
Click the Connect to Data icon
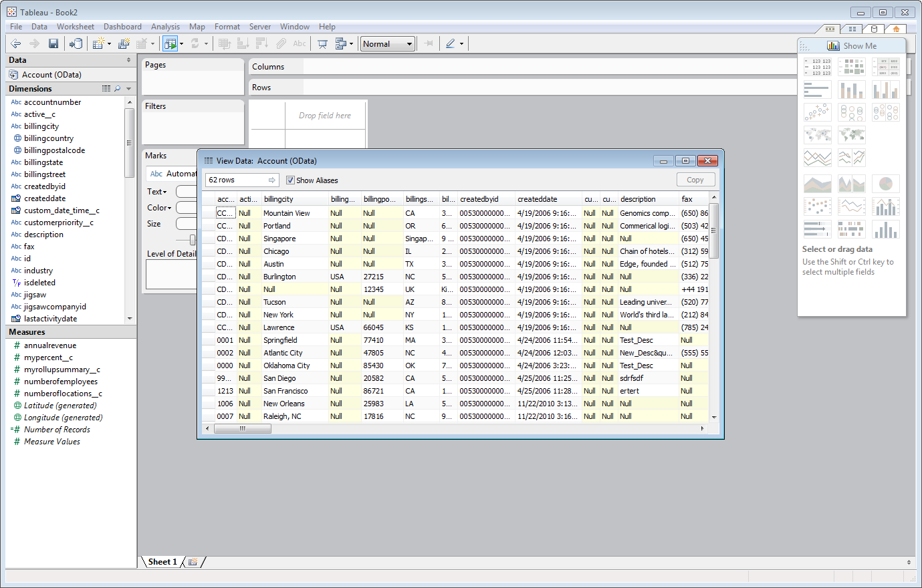pos(76,43)
